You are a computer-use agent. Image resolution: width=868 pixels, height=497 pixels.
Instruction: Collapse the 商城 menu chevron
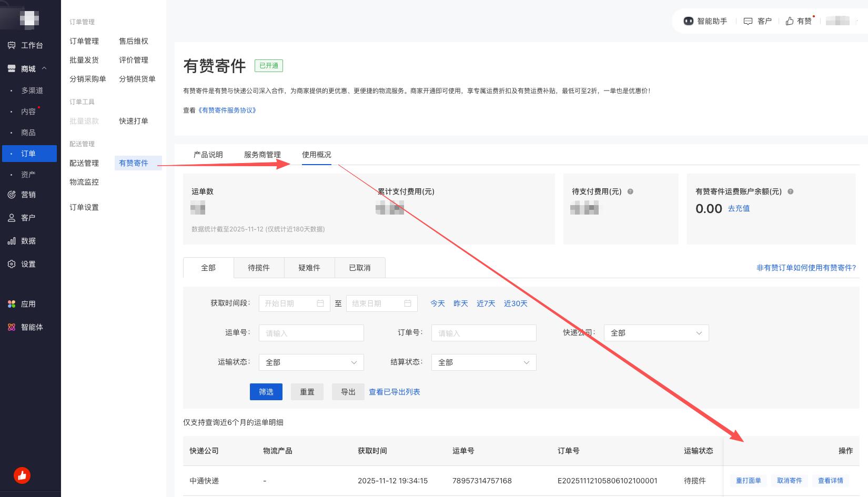click(44, 68)
